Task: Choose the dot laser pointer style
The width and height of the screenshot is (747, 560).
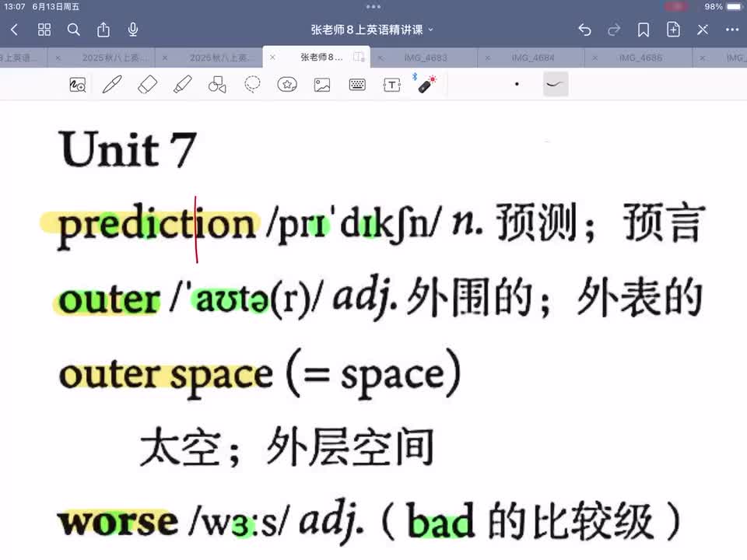Action: click(x=517, y=84)
